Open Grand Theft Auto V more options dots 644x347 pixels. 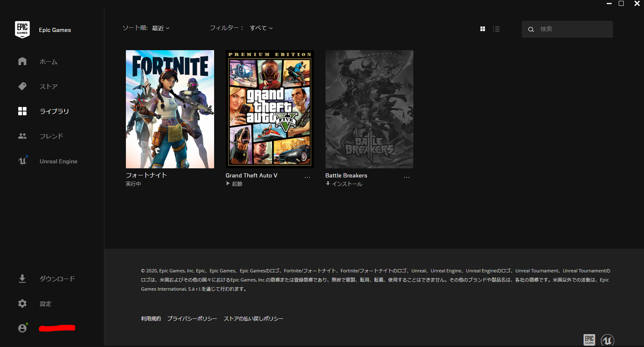pyautogui.click(x=307, y=177)
